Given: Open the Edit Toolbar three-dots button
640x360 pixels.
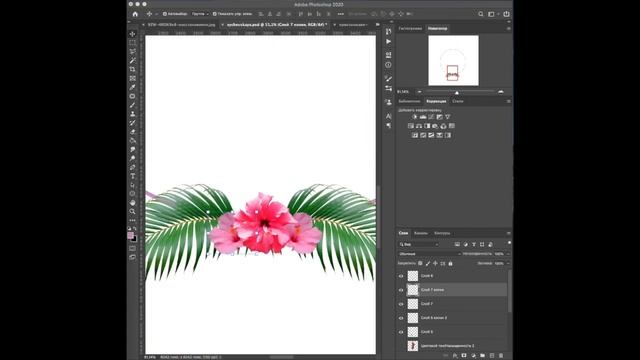Looking at the screenshot, I should [x=132, y=220].
